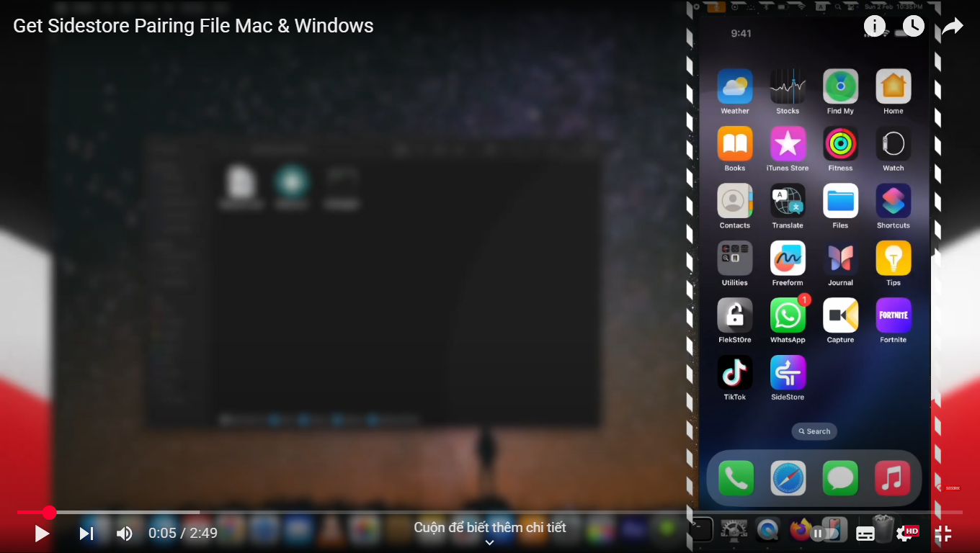Launch the Books app

point(735,143)
